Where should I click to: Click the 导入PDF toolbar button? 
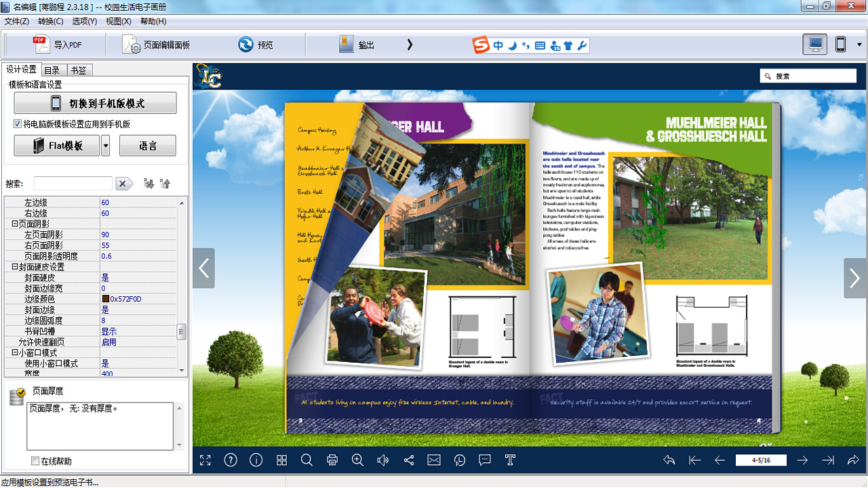tap(58, 45)
